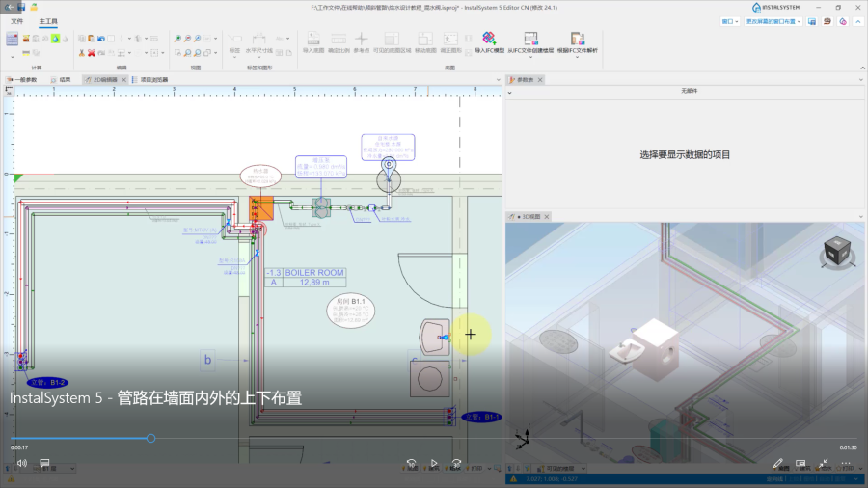The height and width of the screenshot is (488, 868).
Task: Click 导入底图 import underlay icon
Action: point(313,42)
